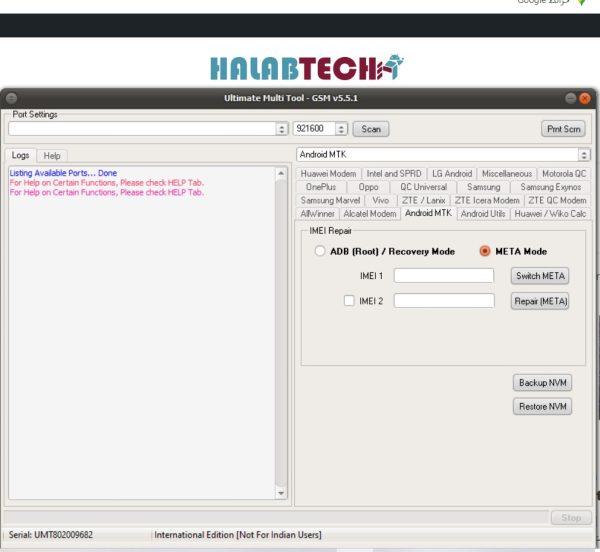Open the AllWinner tab
This screenshot has width=600, height=552.
[x=317, y=214]
